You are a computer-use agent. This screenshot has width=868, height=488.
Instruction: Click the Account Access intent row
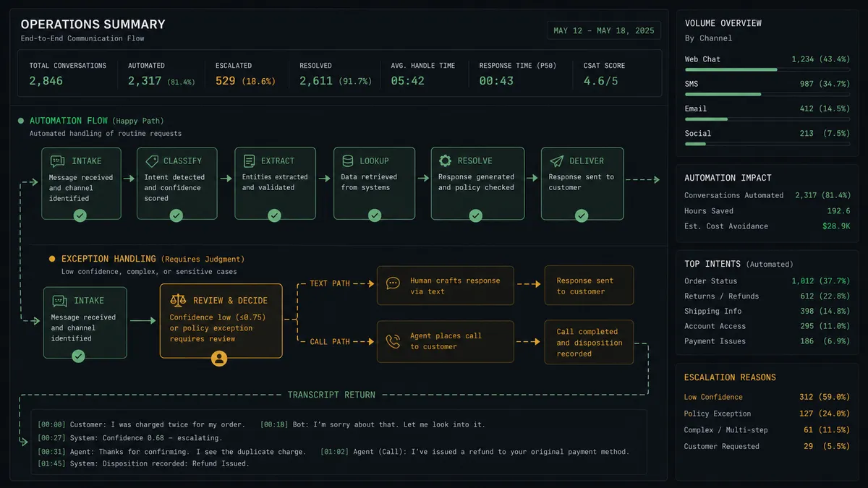(767, 326)
